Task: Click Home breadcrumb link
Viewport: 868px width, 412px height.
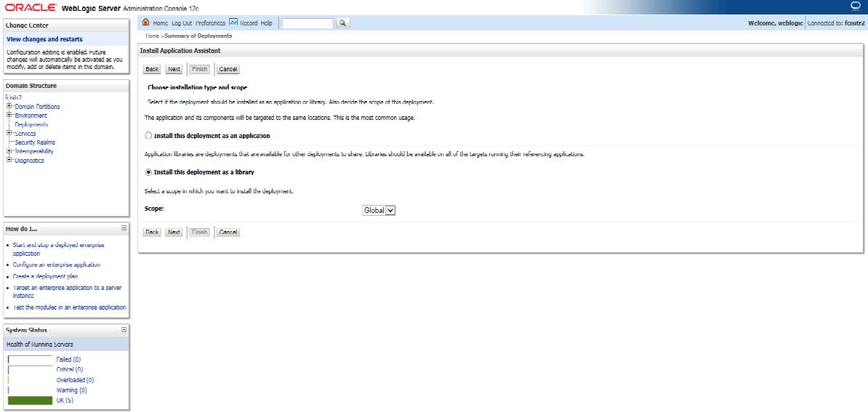Action: coord(152,36)
